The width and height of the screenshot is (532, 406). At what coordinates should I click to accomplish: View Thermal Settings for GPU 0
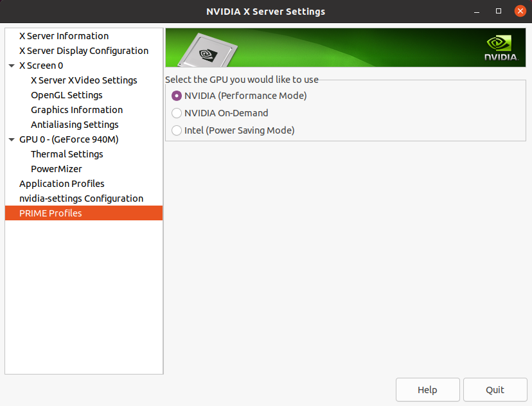[x=67, y=154]
